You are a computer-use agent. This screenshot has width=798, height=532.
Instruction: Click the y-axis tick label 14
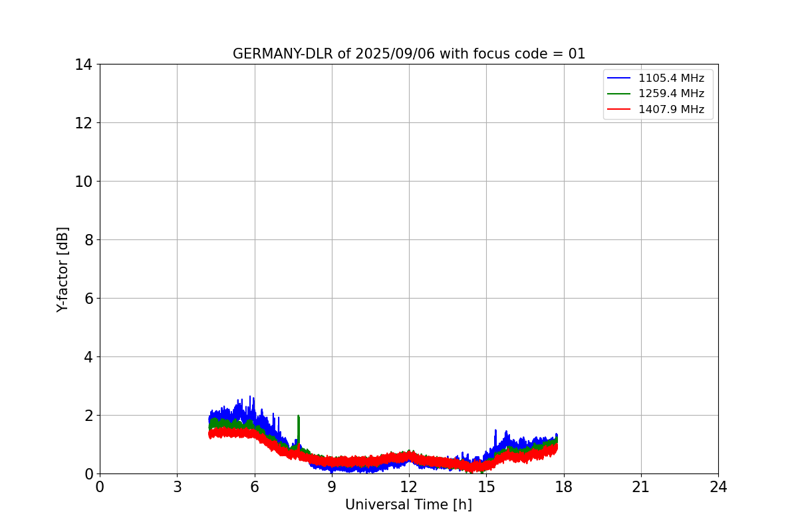[83, 65]
